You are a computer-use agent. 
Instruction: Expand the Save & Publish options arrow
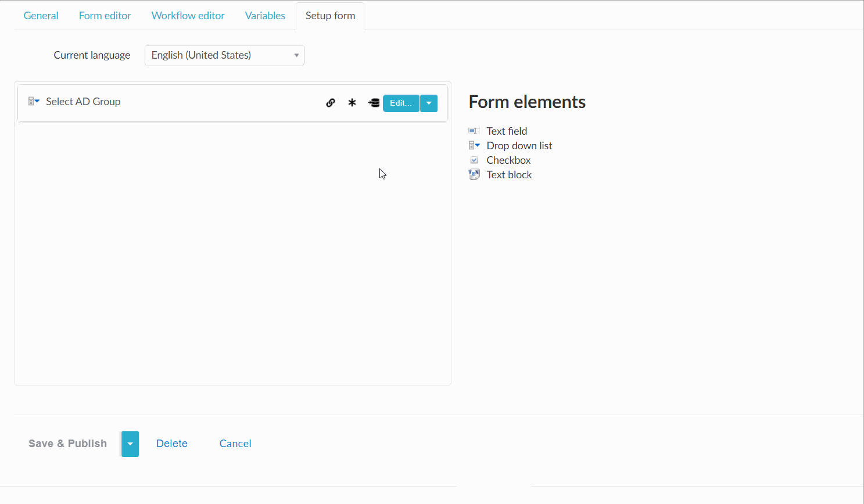(x=130, y=444)
